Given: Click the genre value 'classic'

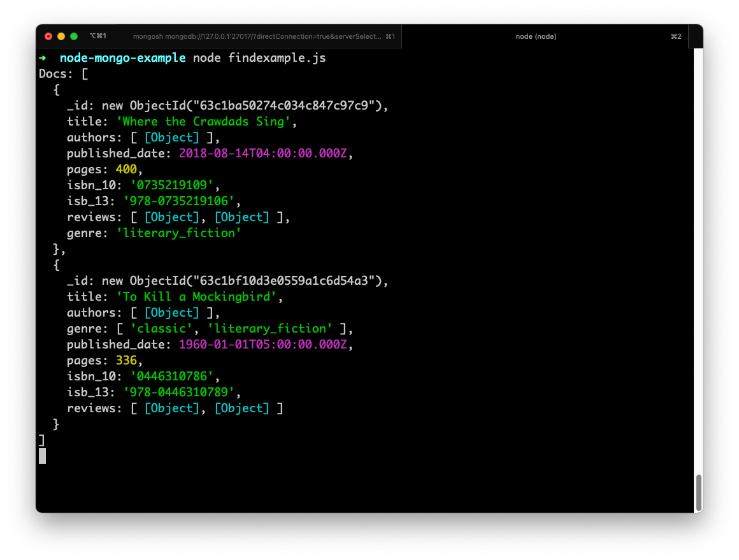Looking at the screenshot, I should pos(161,329).
